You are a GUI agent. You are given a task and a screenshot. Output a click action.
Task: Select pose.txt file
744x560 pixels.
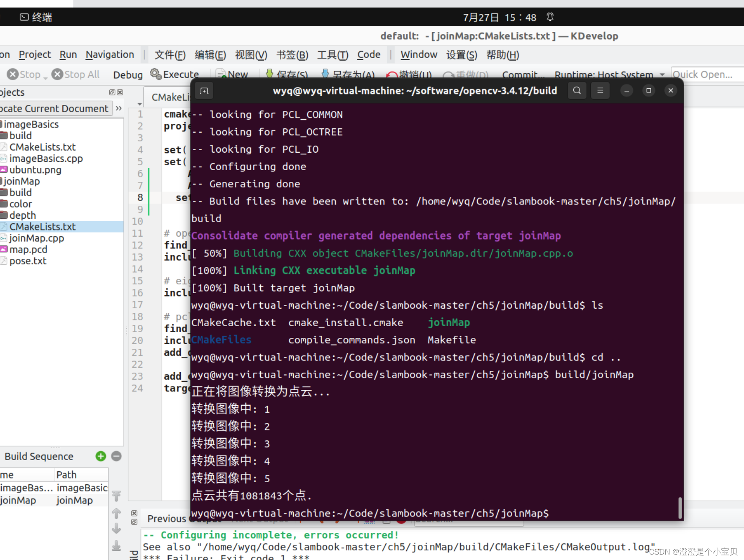pos(28,261)
